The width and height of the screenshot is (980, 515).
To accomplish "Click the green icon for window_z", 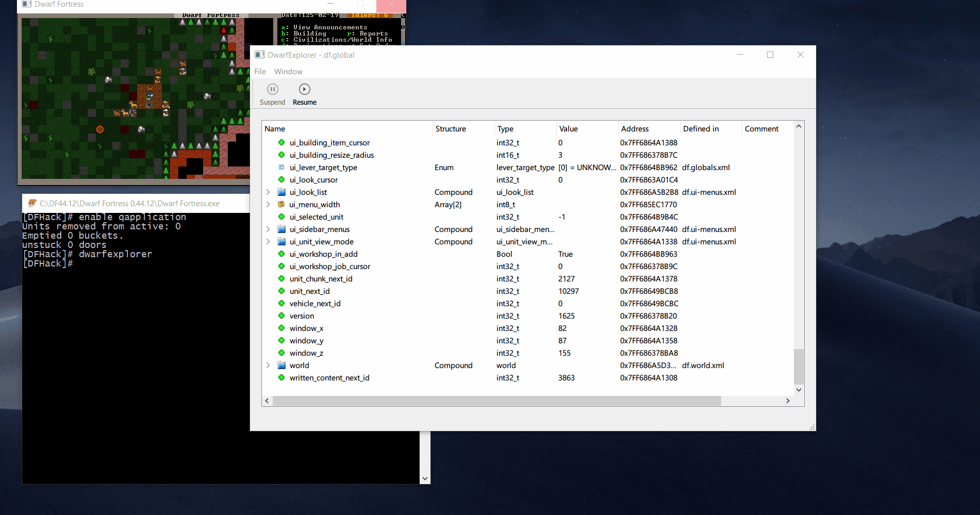I will 281,353.
